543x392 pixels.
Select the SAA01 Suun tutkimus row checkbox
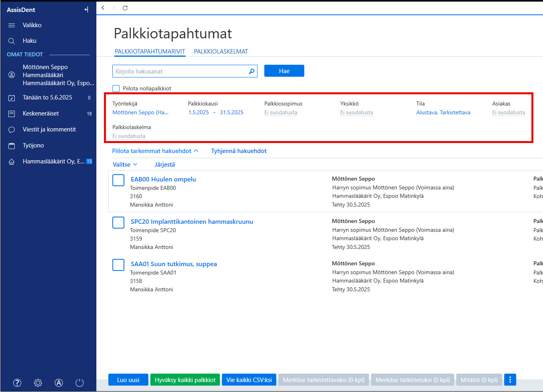click(x=118, y=265)
